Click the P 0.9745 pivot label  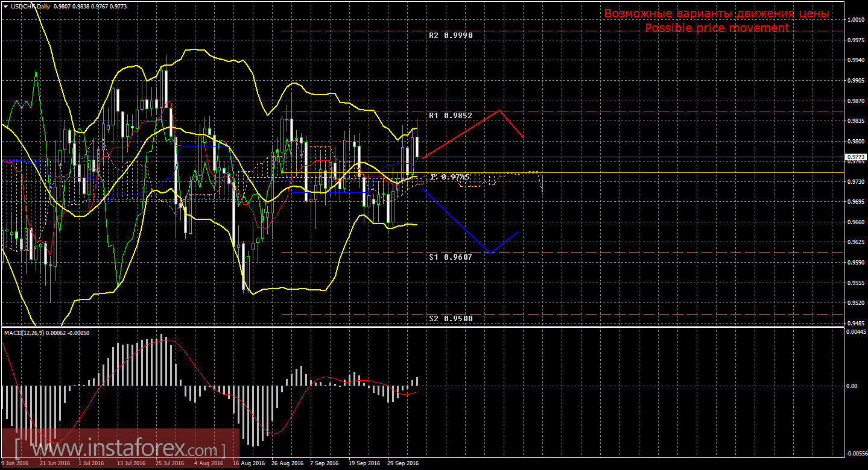coord(450,177)
